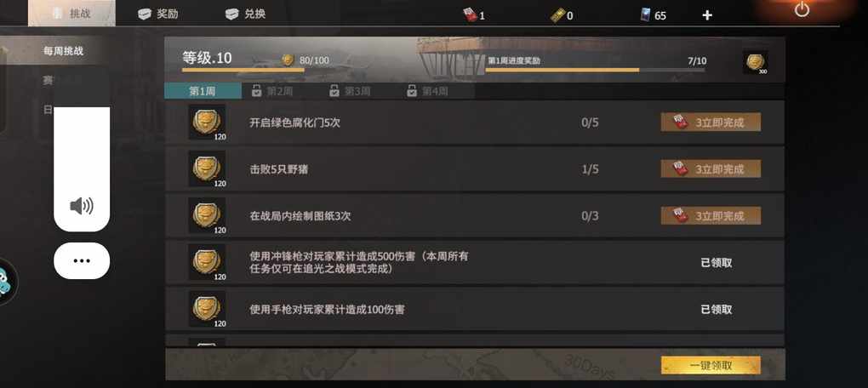The height and width of the screenshot is (388, 868).
Task: Select the locked 第3周 tab
Action: tap(350, 91)
